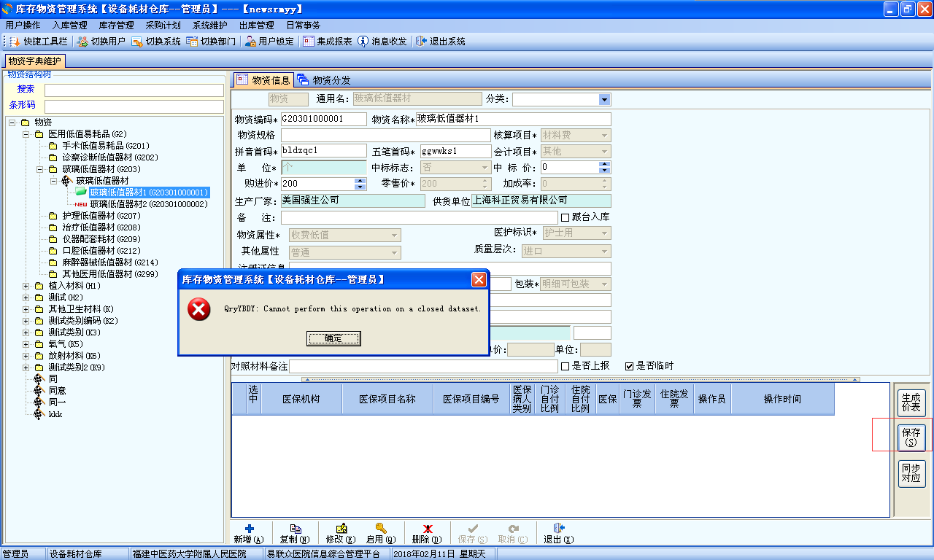
Task: Click the 修改 edit icon in bottom toolbar
Action: tap(341, 529)
